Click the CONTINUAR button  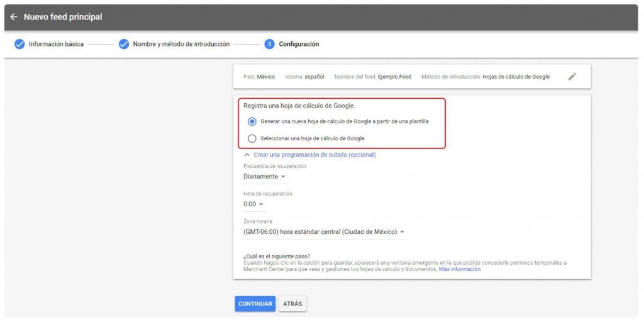coord(255,304)
